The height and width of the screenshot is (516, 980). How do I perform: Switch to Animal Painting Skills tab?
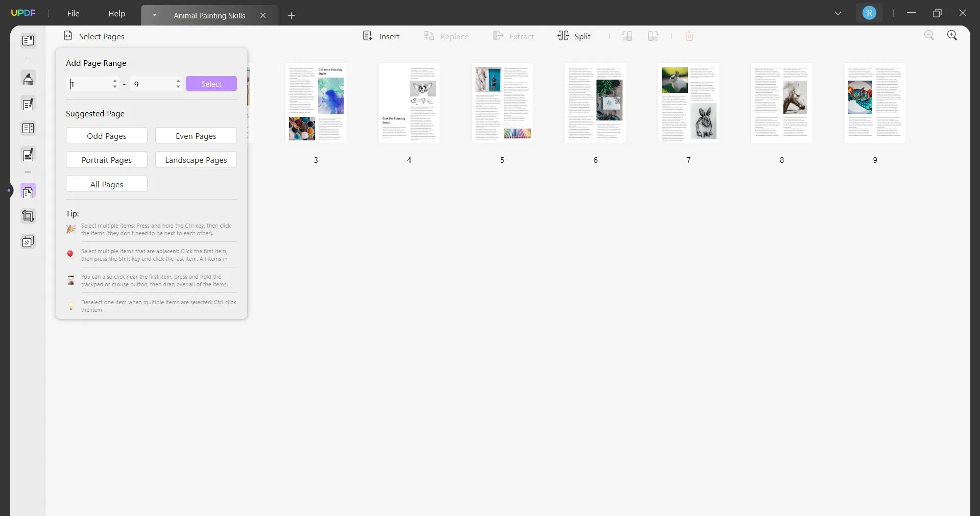[209, 15]
